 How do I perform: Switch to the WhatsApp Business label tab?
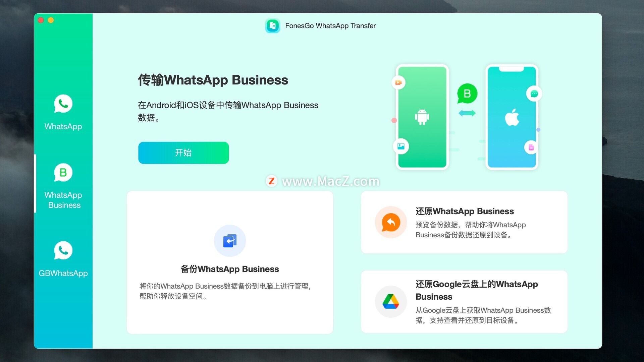[63, 200]
